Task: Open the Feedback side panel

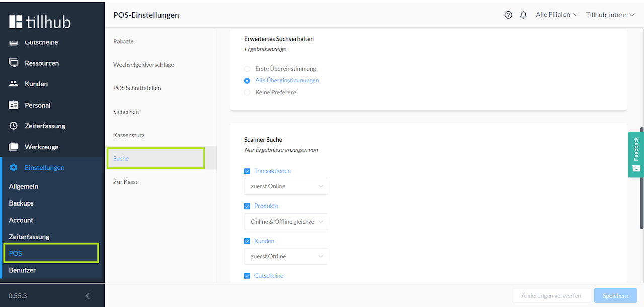Action: [x=636, y=154]
